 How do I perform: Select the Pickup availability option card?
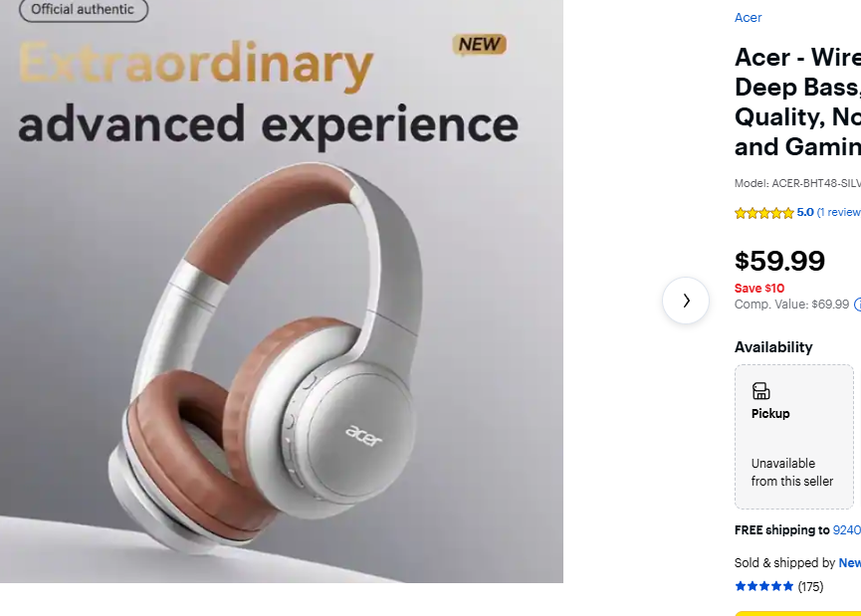coord(794,437)
